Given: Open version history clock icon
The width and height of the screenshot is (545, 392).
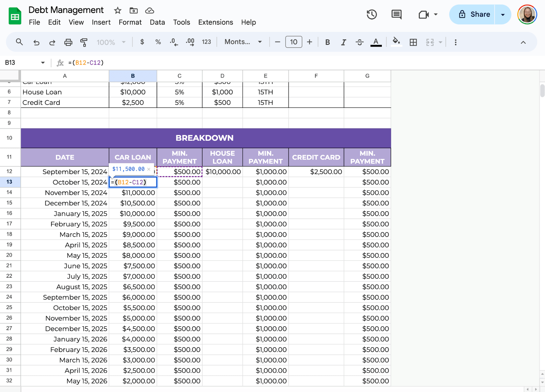Looking at the screenshot, I should [x=372, y=15].
